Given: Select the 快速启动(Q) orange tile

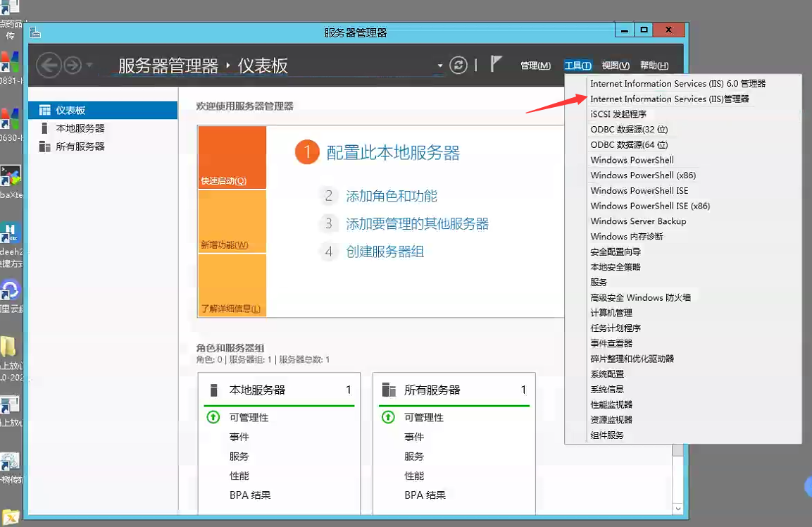Looking at the screenshot, I should (232, 157).
